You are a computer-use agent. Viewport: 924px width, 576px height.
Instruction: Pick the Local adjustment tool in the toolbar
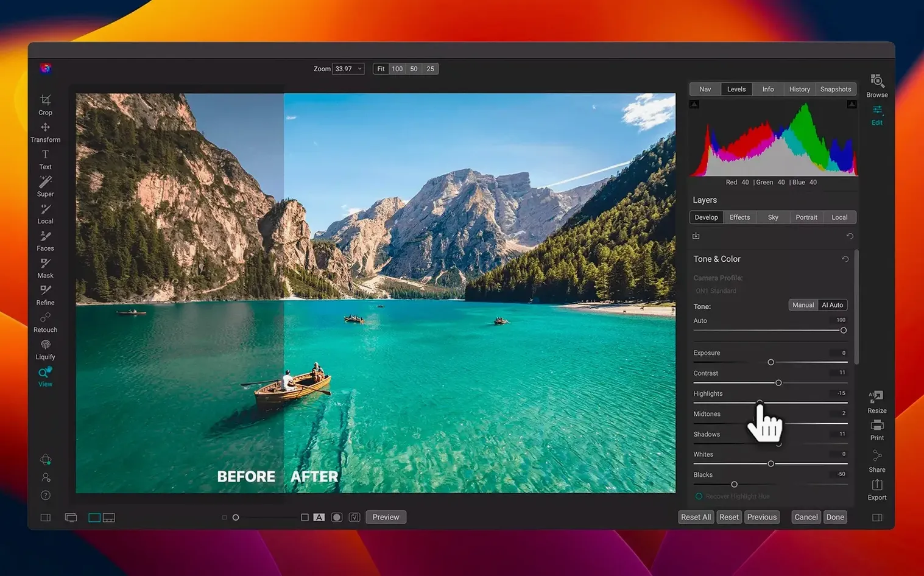45,214
